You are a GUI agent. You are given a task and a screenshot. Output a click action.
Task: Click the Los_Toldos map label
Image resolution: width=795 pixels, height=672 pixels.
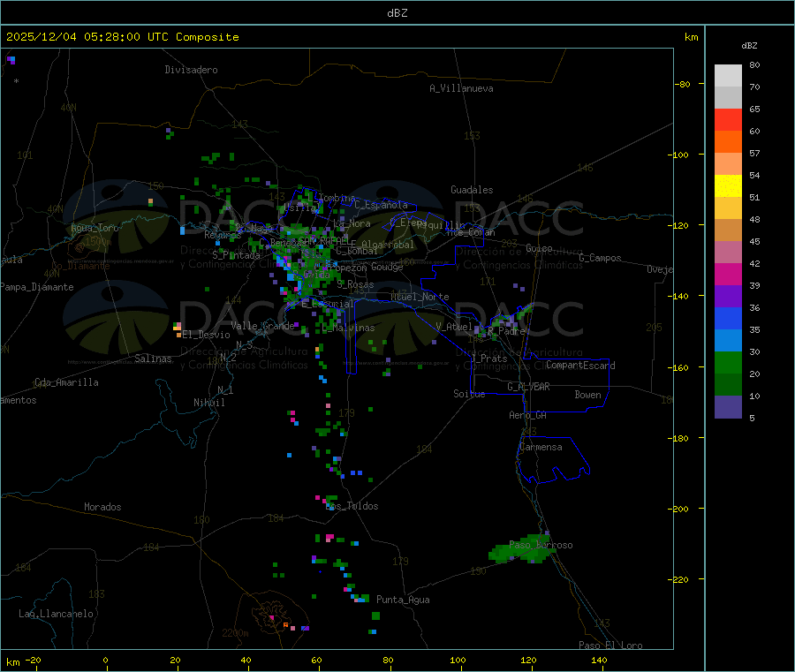point(352,506)
